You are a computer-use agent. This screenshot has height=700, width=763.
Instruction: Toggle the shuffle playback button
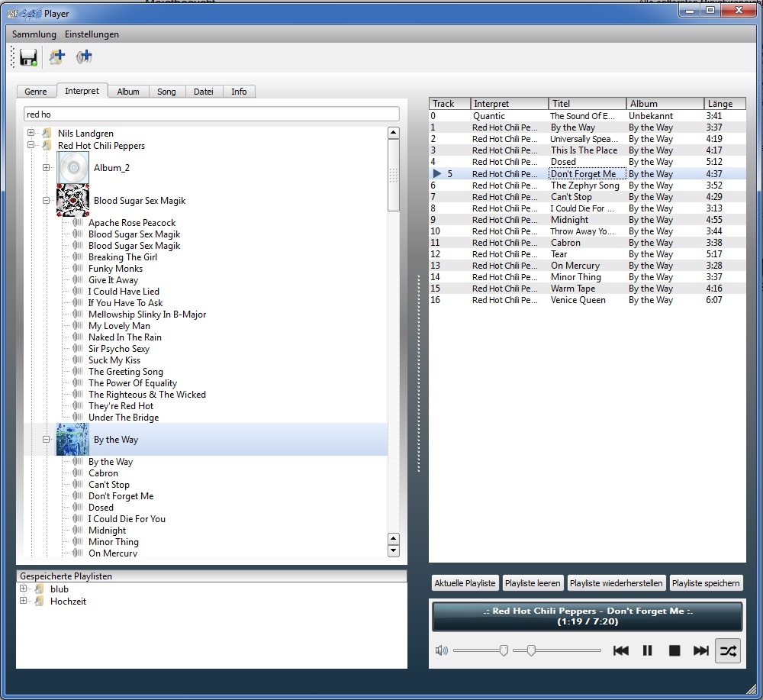[727, 650]
